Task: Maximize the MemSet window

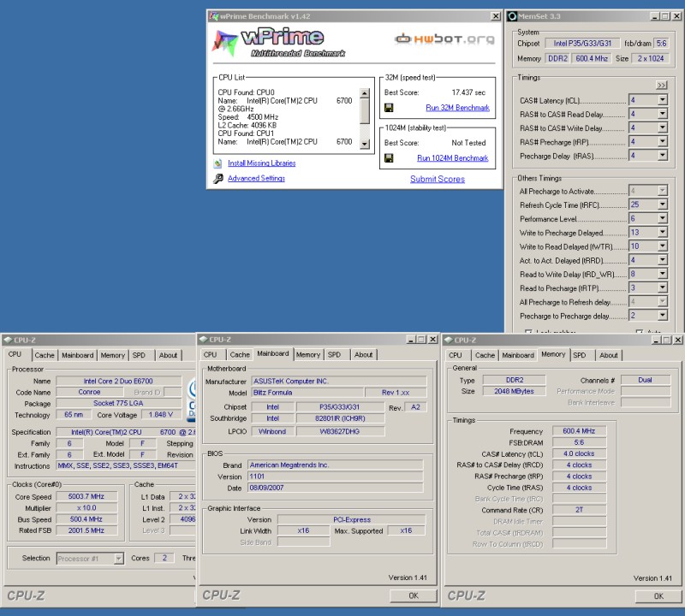Action: point(665,16)
